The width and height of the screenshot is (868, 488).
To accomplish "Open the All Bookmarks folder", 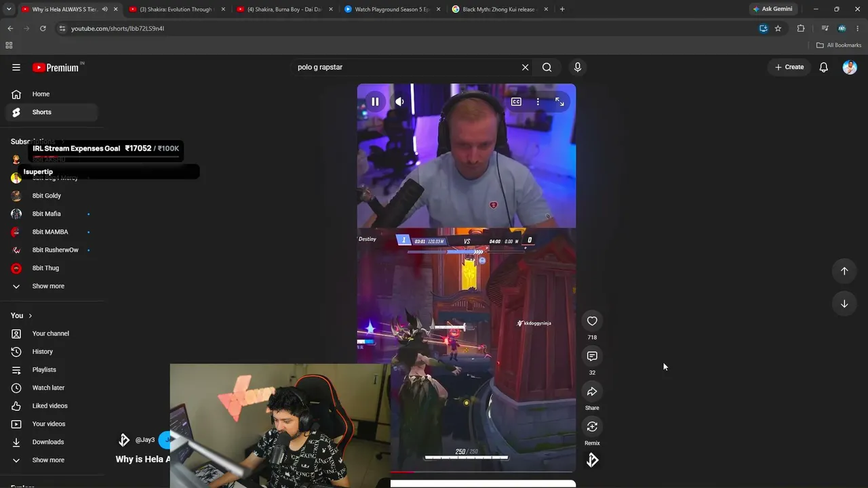I will click(839, 45).
